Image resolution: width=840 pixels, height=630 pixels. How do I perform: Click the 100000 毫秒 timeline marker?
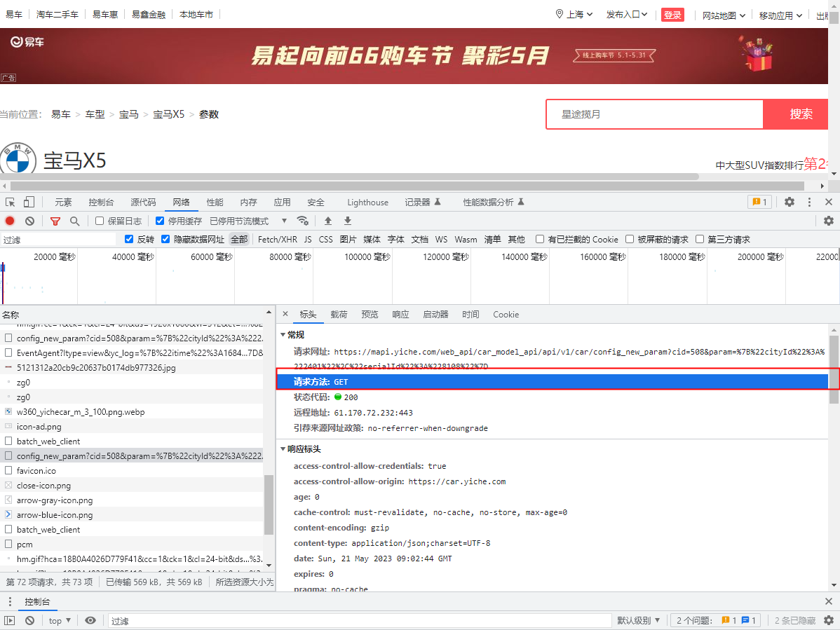tap(367, 257)
